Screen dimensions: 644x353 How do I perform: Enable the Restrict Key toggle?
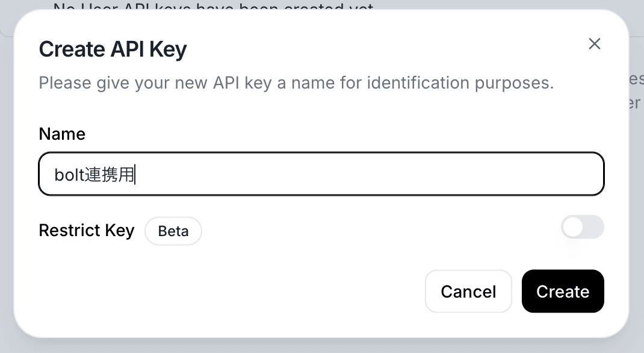(582, 227)
